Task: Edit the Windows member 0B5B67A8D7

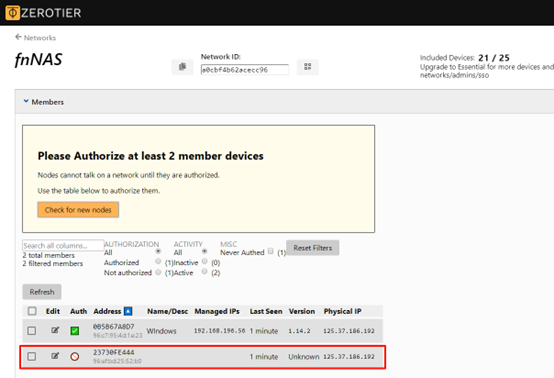Action: (x=55, y=330)
